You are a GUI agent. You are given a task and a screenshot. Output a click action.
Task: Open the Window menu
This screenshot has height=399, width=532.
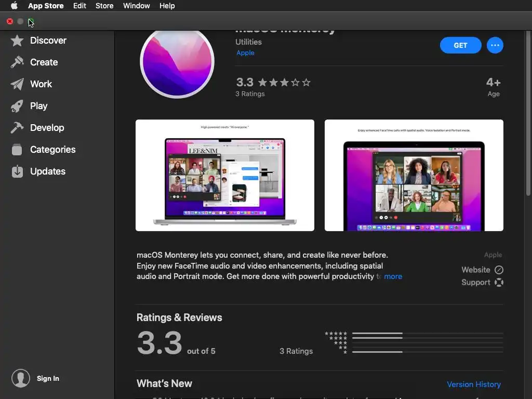point(137,6)
